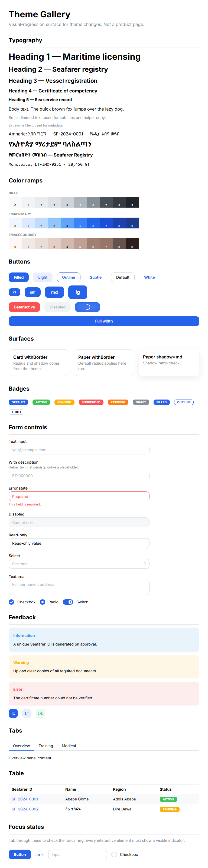
Task: Switch to the Medical tab
Action: pyautogui.click(x=69, y=746)
